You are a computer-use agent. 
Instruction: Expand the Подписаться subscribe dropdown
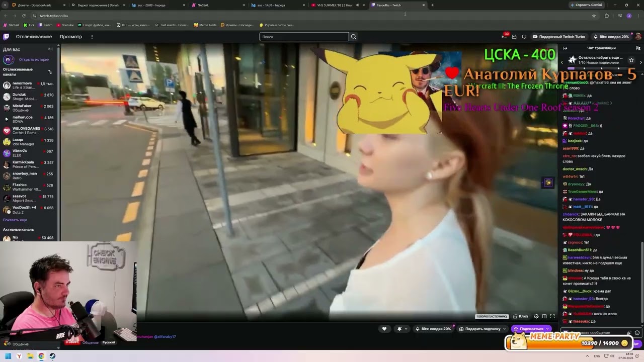(x=548, y=329)
